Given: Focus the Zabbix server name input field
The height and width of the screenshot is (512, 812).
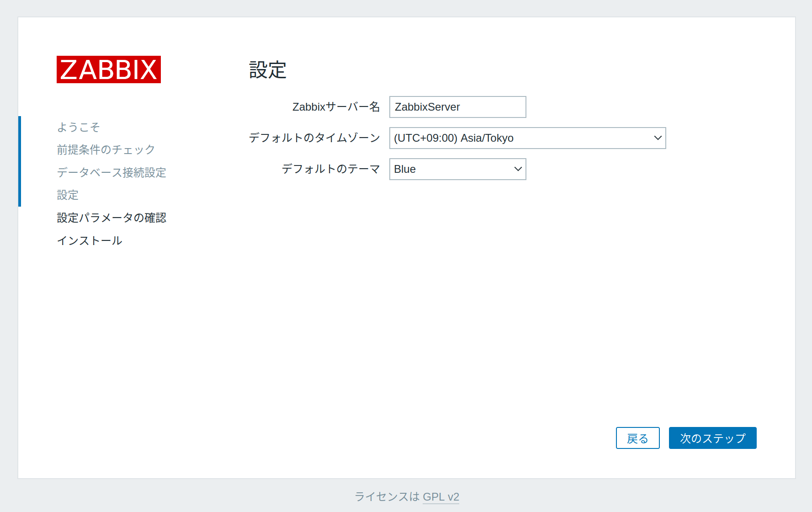Looking at the screenshot, I should [x=457, y=107].
